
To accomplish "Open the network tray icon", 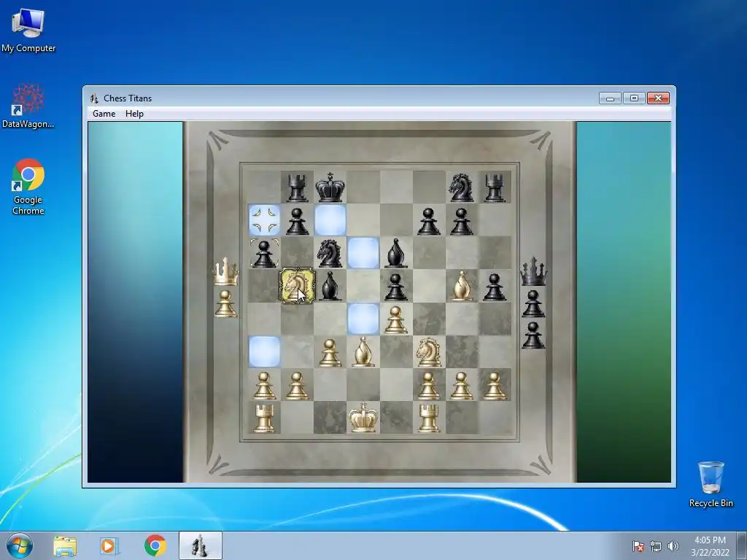I will click(656, 546).
